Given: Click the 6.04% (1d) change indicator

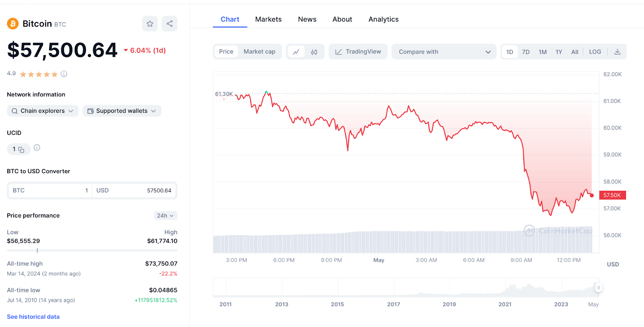Looking at the screenshot, I should pos(144,50).
